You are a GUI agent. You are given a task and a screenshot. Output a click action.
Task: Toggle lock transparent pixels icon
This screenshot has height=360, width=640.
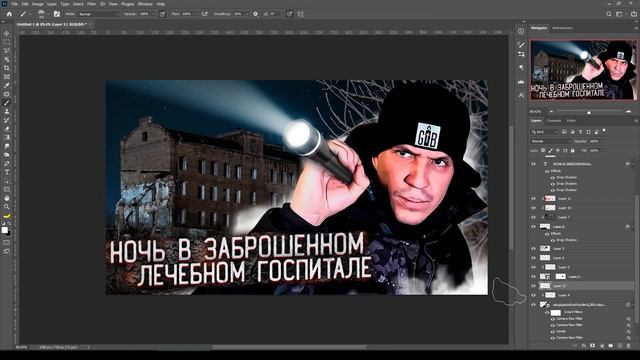click(x=543, y=151)
